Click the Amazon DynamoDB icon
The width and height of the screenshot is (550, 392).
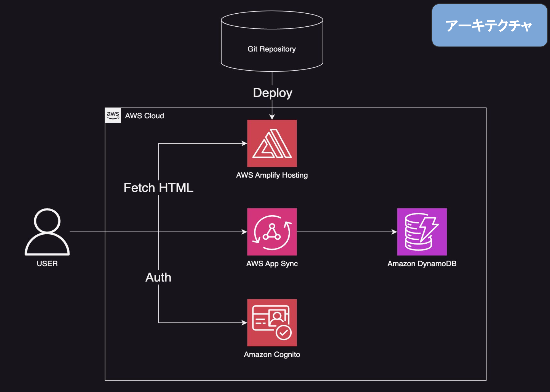pos(422,232)
